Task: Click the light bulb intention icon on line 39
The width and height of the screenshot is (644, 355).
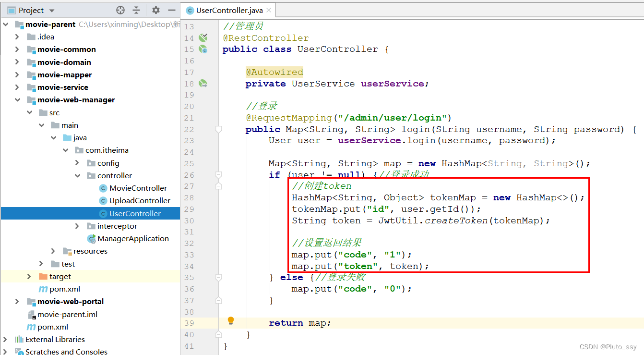Action: click(230, 320)
